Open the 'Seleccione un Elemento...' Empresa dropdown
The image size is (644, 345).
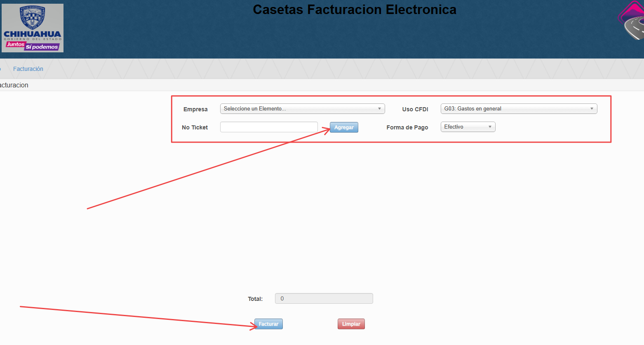(x=302, y=109)
